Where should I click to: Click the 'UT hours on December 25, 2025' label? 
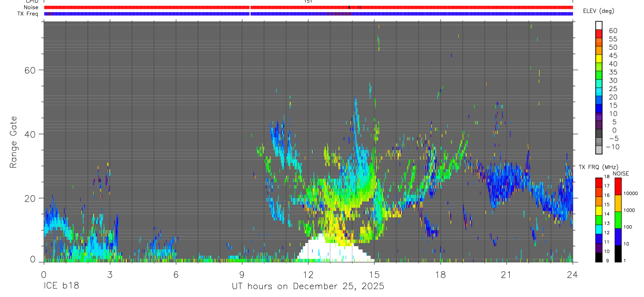(308, 287)
